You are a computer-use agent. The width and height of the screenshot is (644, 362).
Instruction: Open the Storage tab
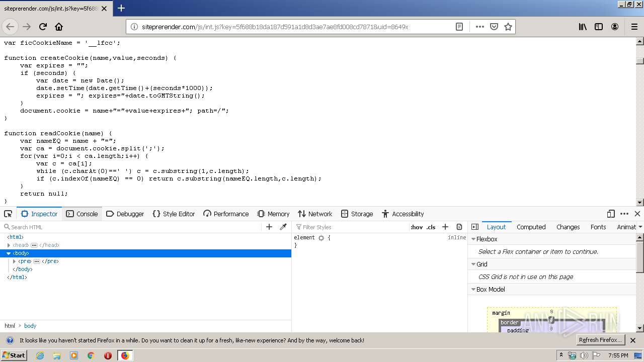pos(357,214)
